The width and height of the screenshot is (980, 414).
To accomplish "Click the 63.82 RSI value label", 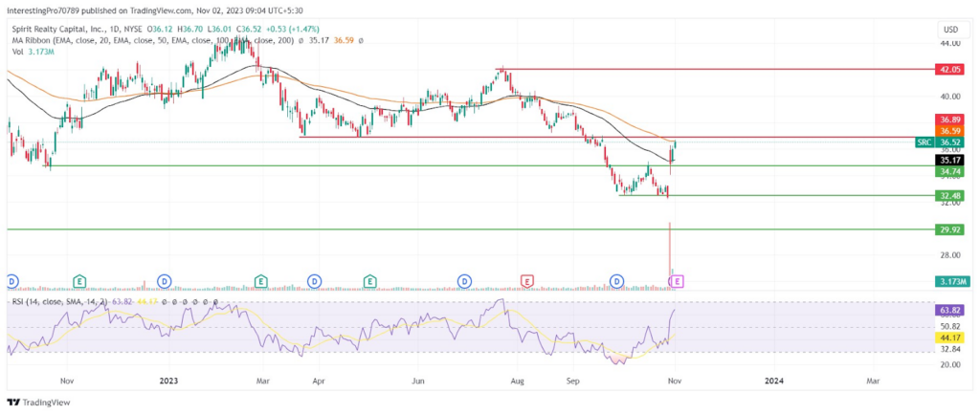I will pos(950,309).
